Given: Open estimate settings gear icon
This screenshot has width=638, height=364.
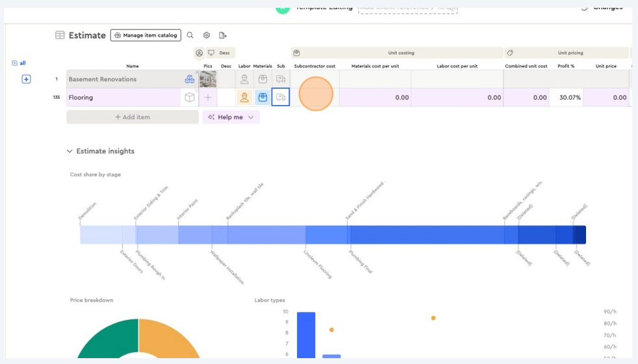Looking at the screenshot, I should click(x=207, y=35).
